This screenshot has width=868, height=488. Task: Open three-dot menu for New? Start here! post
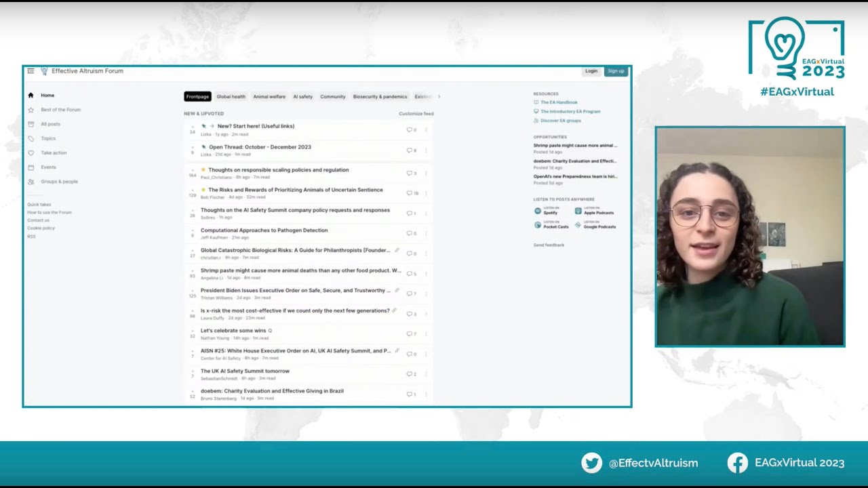(x=426, y=129)
